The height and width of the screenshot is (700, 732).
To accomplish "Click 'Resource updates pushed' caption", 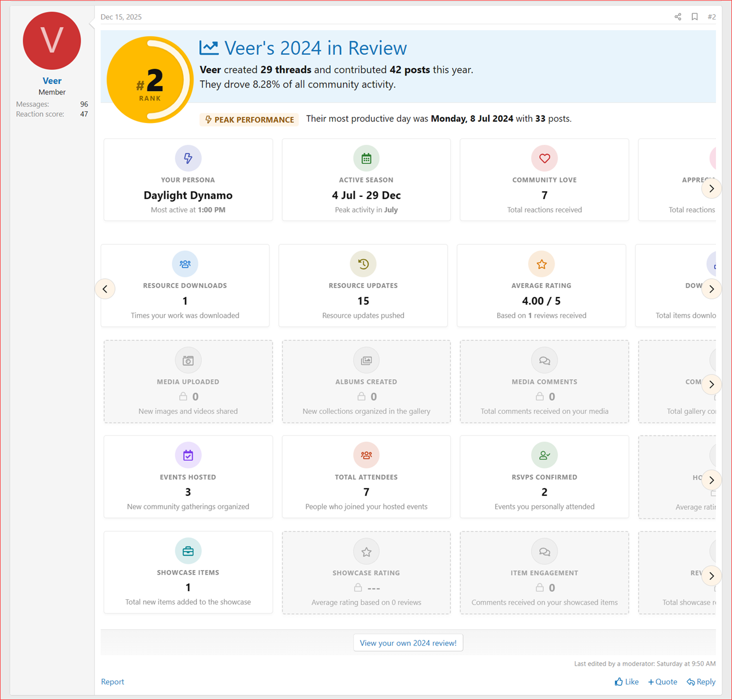I will [363, 315].
